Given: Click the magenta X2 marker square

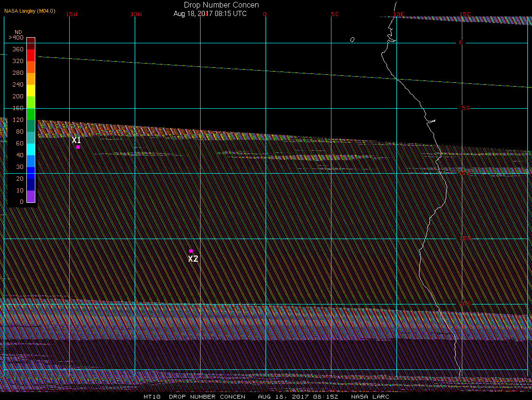Looking at the screenshot, I should point(191,251).
